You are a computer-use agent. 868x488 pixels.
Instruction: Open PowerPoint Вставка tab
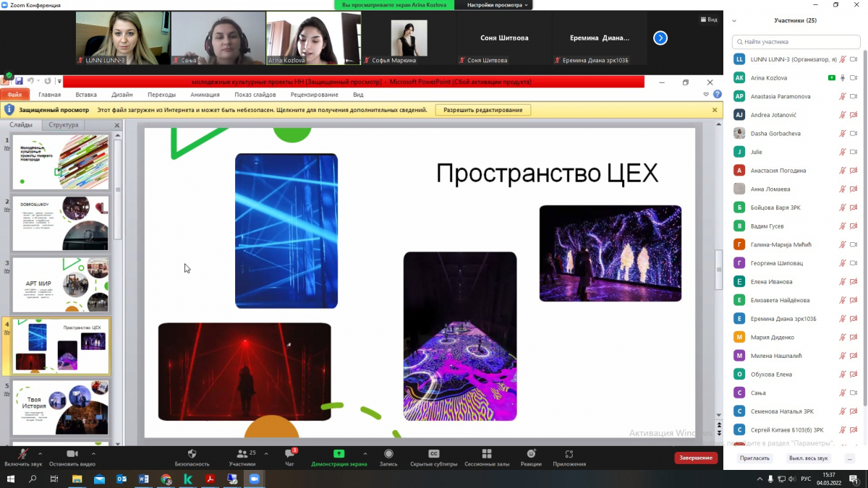click(x=86, y=95)
